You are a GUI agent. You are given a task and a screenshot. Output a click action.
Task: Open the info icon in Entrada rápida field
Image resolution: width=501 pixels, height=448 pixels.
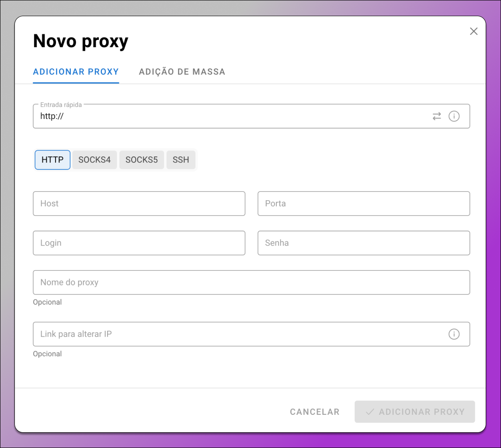pos(454,116)
